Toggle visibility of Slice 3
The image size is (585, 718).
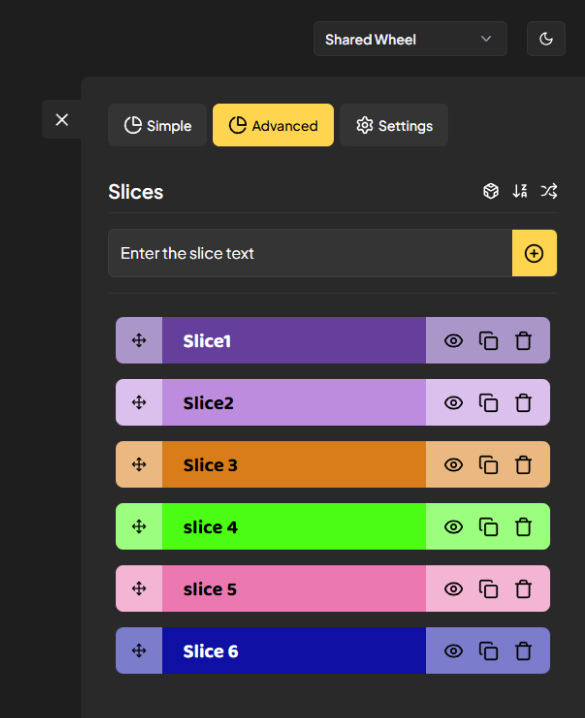pyautogui.click(x=454, y=465)
